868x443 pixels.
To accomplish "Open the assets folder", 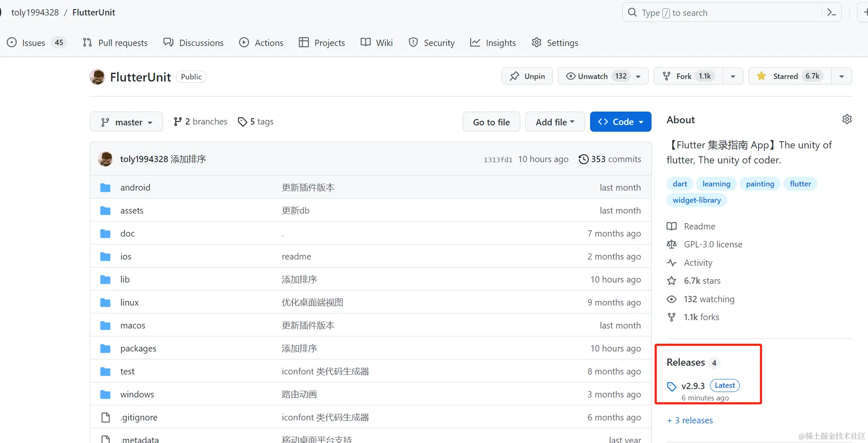I will point(132,211).
